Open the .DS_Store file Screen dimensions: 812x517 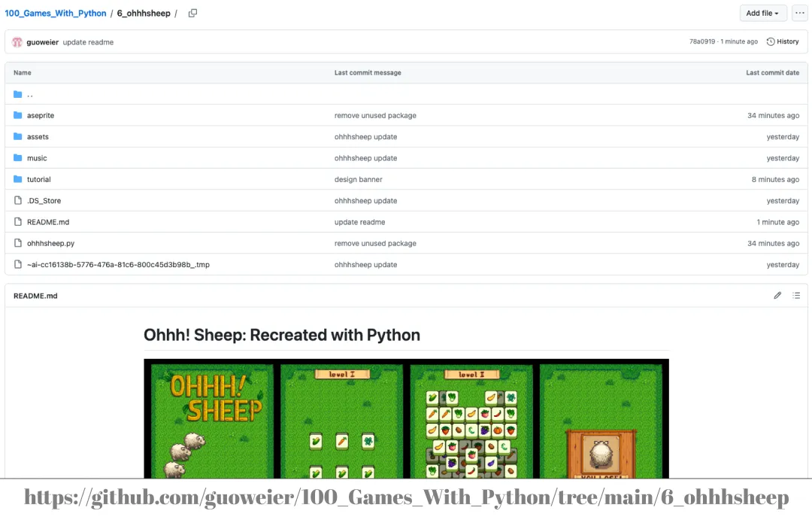pyautogui.click(x=44, y=201)
